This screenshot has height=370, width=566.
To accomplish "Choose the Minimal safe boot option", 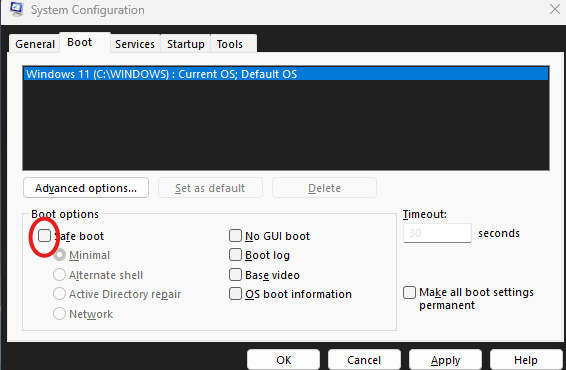I will pyautogui.click(x=60, y=255).
